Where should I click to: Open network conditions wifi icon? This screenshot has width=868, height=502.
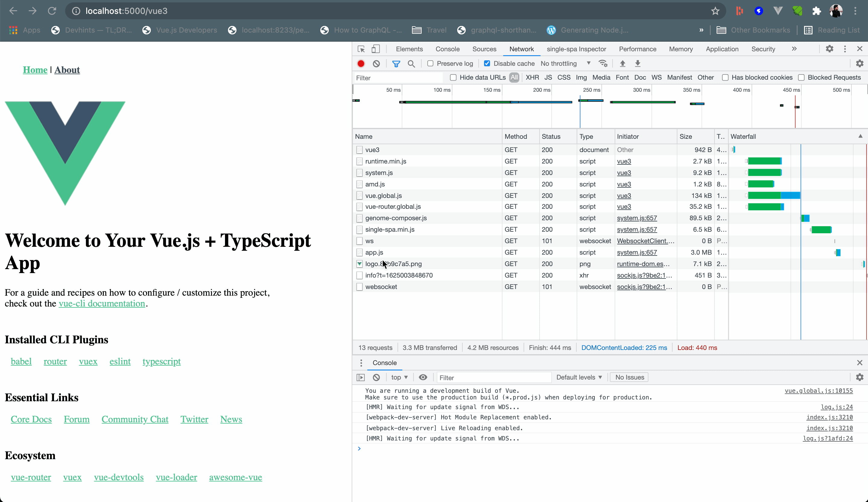coord(603,63)
